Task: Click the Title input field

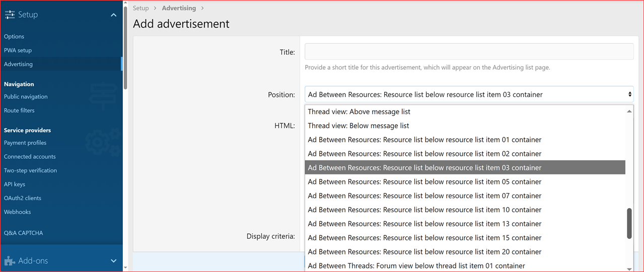Action: click(468, 52)
